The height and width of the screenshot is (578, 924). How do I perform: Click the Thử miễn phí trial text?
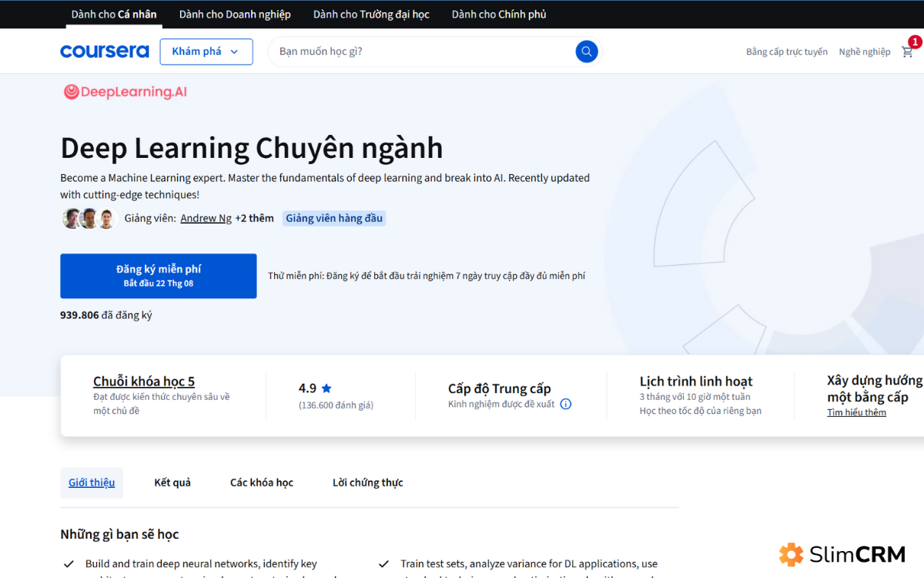(x=427, y=276)
